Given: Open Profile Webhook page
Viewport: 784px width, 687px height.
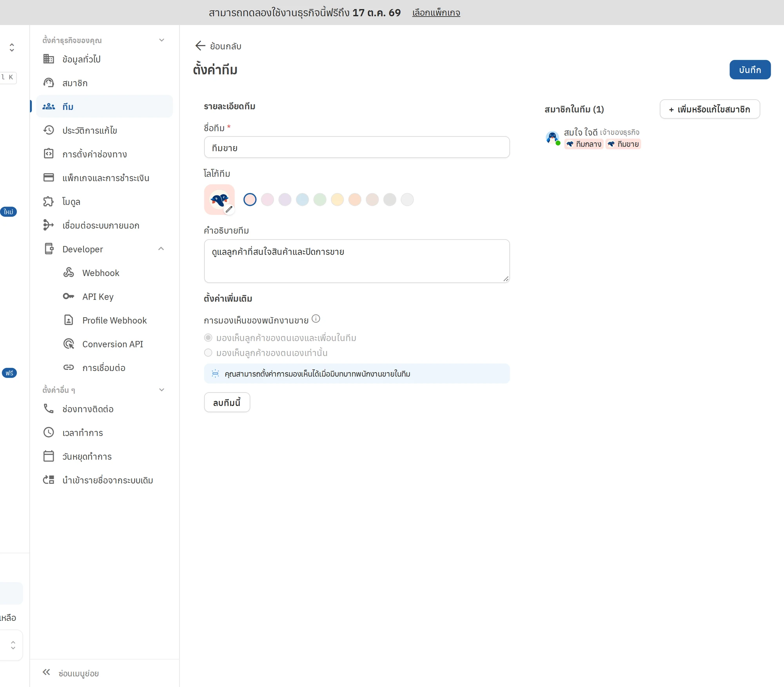Looking at the screenshot, I should (114, 320).
